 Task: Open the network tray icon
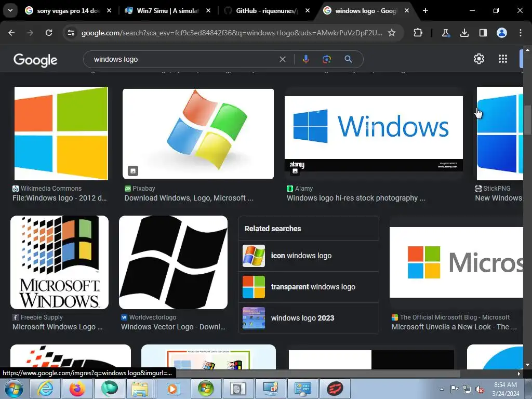[x=467, y=390]
